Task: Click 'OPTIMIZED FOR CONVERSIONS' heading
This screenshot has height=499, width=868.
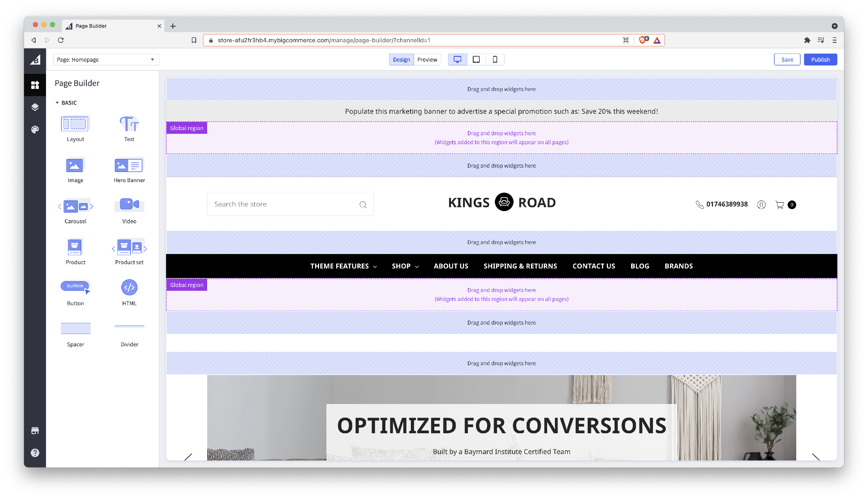Action: pyautogui.click(x=502, y=425)
